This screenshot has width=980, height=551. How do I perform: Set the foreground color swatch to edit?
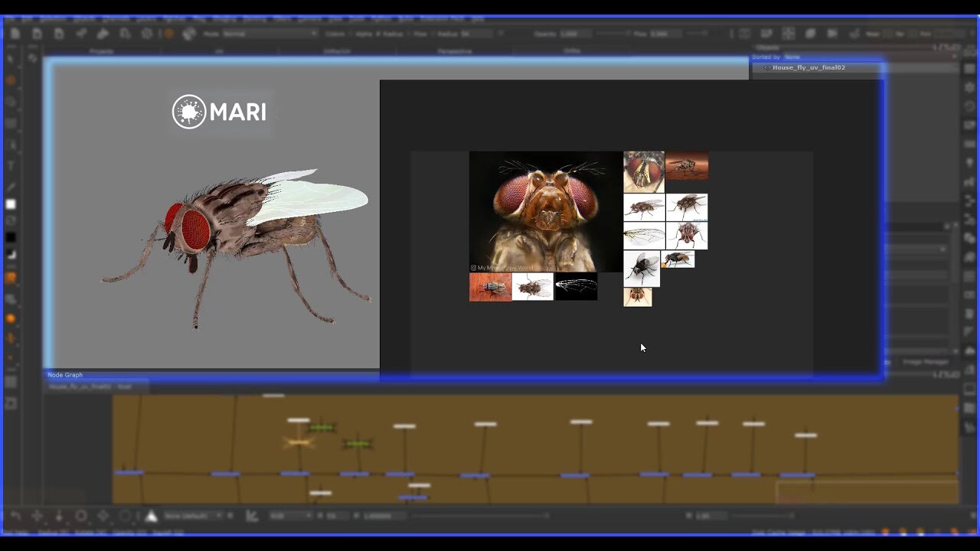(x=11, y=204)
